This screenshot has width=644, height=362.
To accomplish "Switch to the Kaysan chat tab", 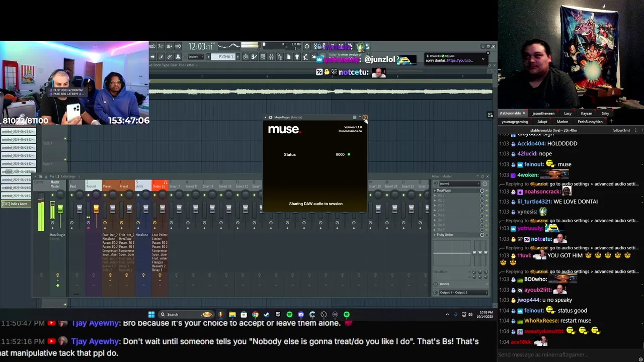I will 586,113.
